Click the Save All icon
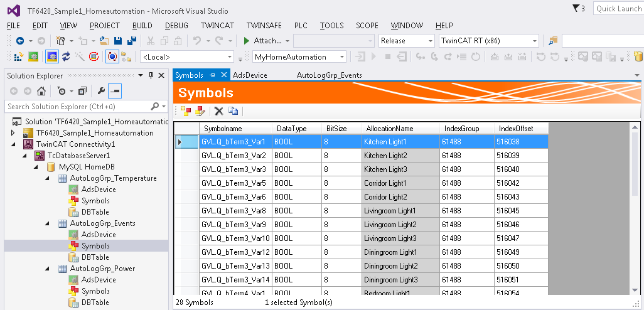This screenshot has height=310, width=644. (x=132, y=41)
